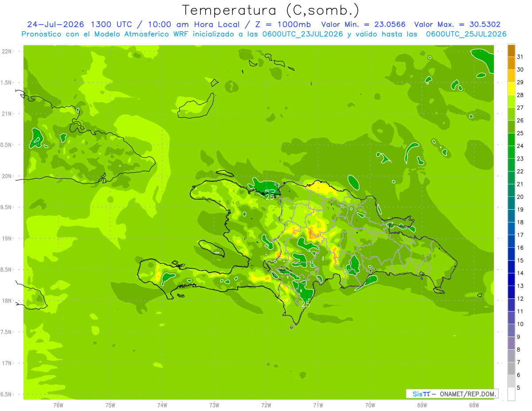Click the color scale label "27"

tap(520, 108)
